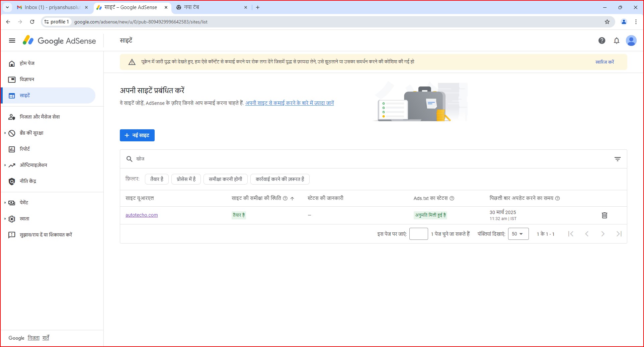Go to the next page arrow
This screenshot has height=347, width=644.
tap(603, 234)
